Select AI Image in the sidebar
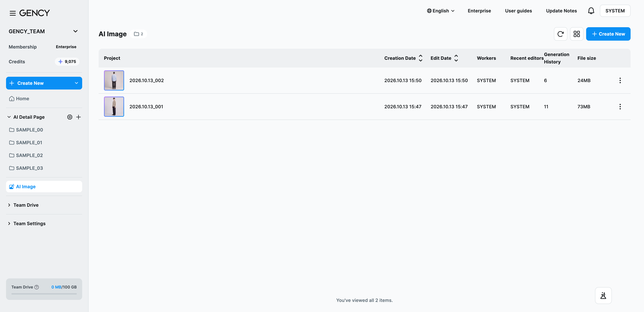This screenshot has width=644, height=312. (44, 187)
